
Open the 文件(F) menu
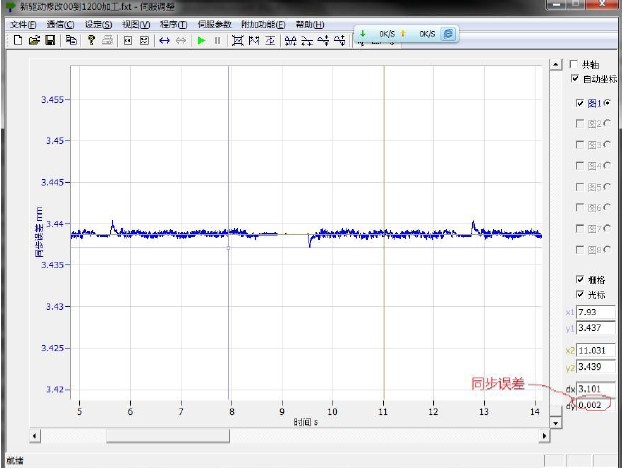(x=23, y=23)
